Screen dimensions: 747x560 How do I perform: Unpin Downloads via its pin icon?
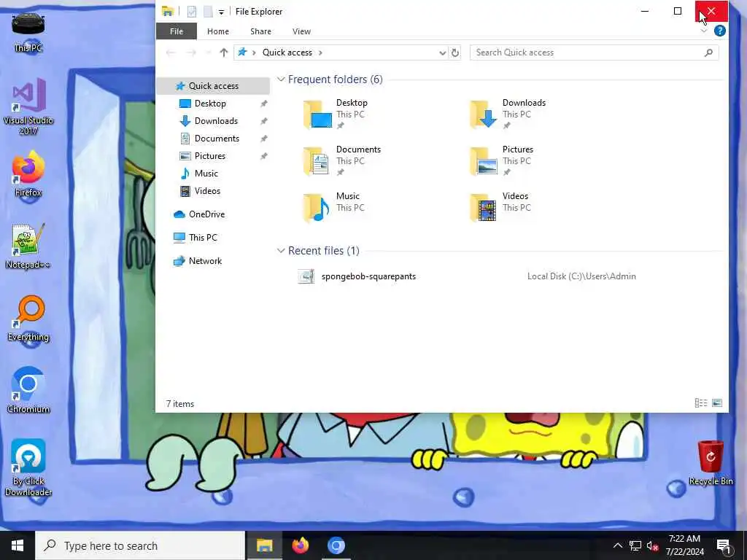(263, 121)
